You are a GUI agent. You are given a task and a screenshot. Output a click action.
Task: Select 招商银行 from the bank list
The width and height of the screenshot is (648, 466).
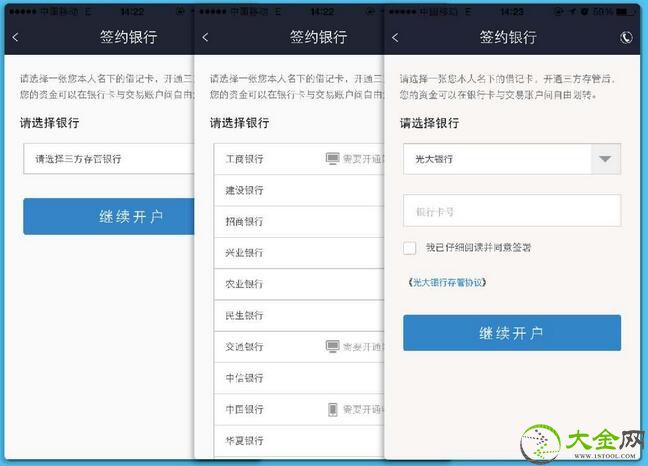299,222
